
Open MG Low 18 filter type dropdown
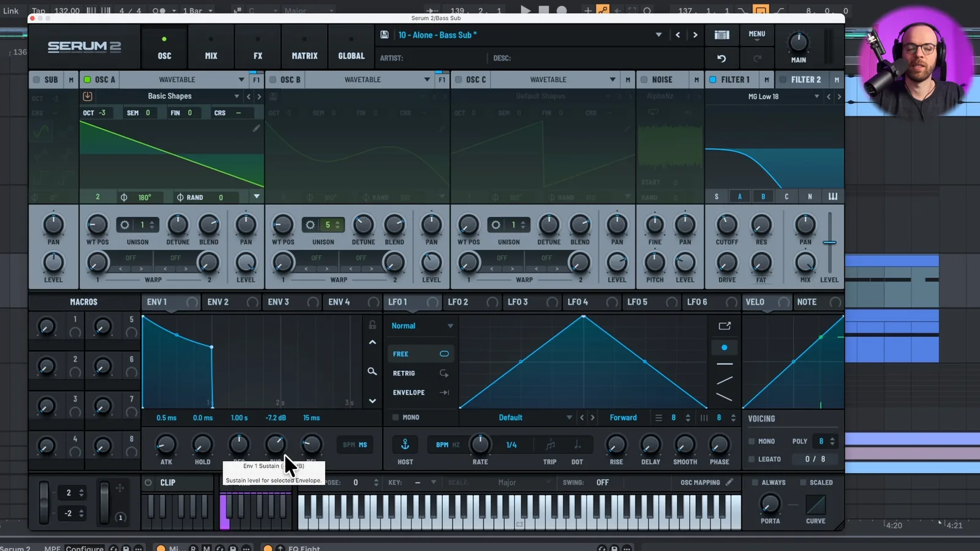tap(816, 97)
